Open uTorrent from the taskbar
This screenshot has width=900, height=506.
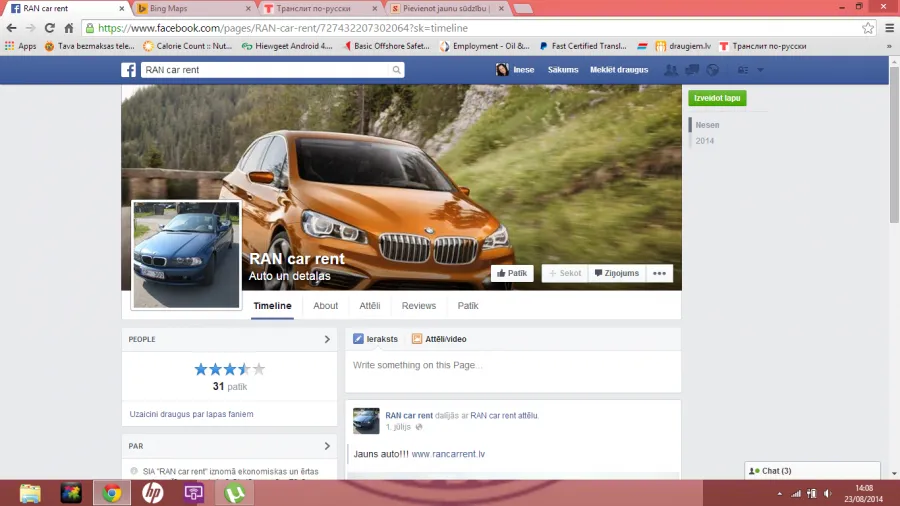(235, 493)
